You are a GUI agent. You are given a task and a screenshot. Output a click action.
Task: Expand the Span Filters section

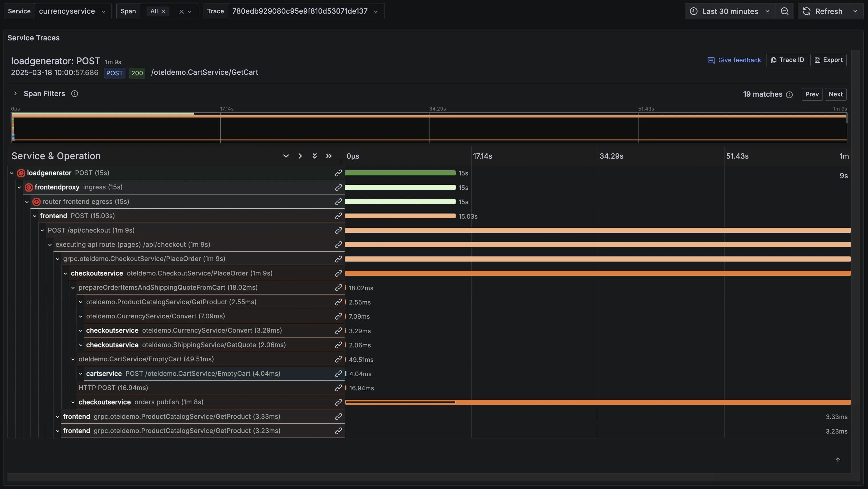click(15, 94)
